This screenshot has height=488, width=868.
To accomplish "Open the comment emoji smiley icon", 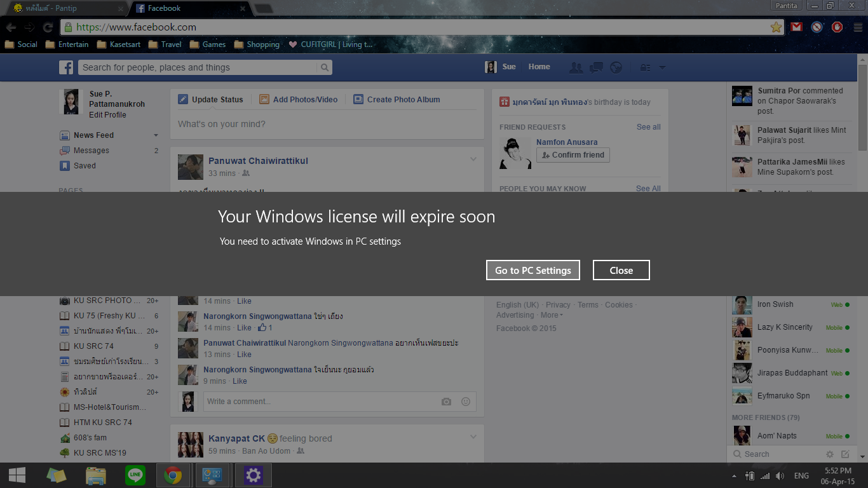I will (x=466, y=402).
